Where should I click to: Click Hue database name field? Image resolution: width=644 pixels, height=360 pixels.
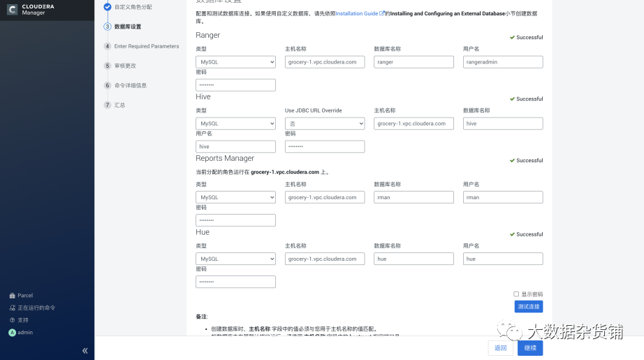click(414, 259)
